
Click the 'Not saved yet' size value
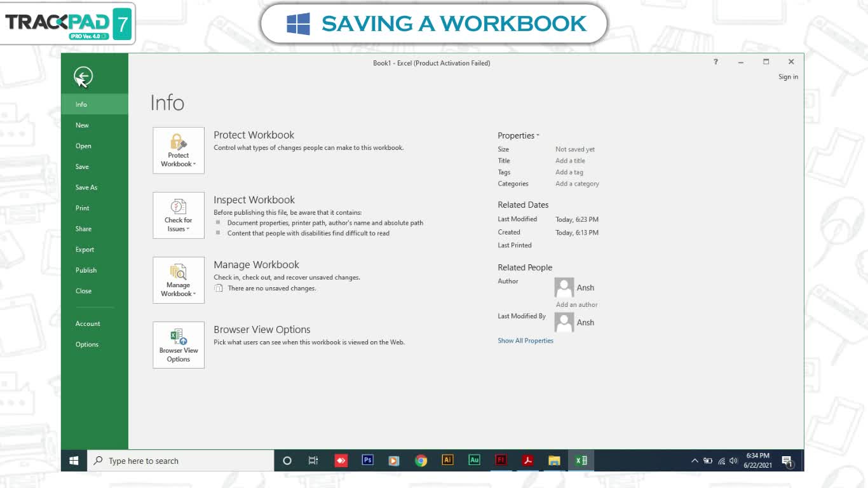tap(575, 149)
